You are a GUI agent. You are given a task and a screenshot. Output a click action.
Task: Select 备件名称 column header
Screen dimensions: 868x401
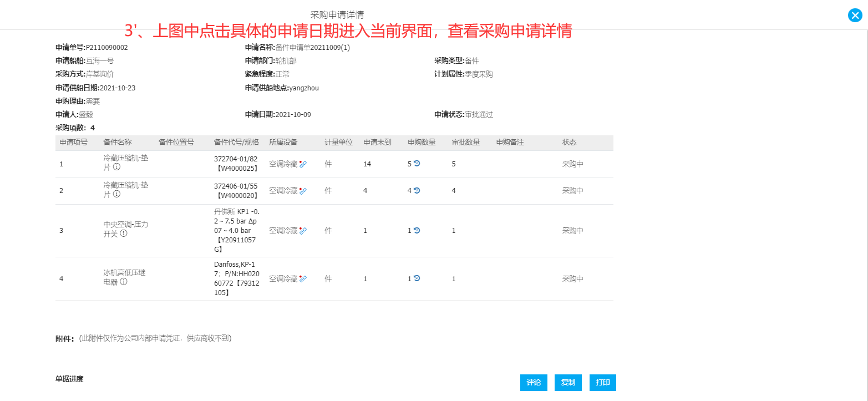[118, 143]
